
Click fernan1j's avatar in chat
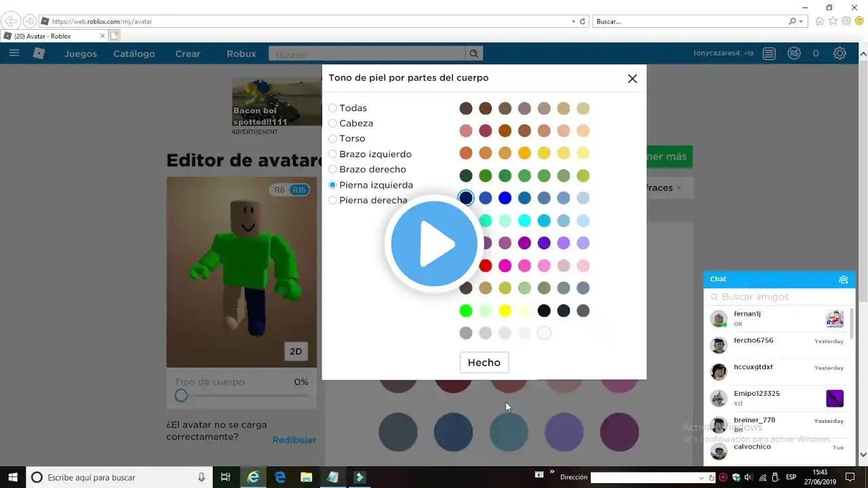click(x=719, y=319)
